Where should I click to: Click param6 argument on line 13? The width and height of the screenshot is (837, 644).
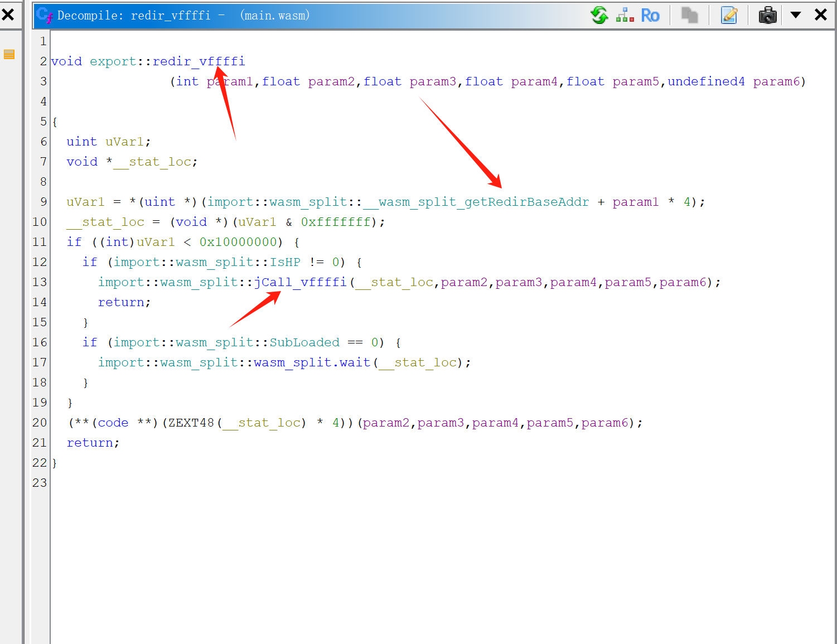coord(683,282)
